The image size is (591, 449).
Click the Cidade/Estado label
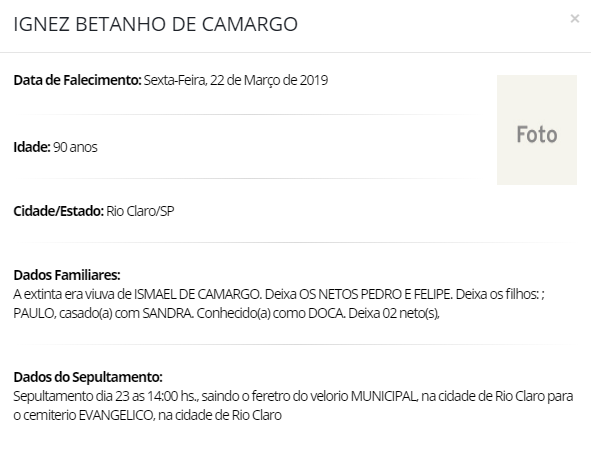point(58,211)
